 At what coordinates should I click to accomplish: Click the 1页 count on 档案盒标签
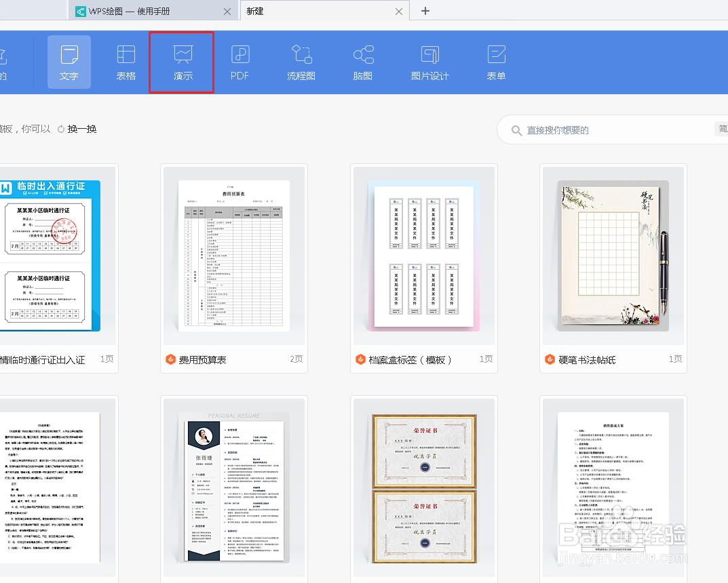486,359
